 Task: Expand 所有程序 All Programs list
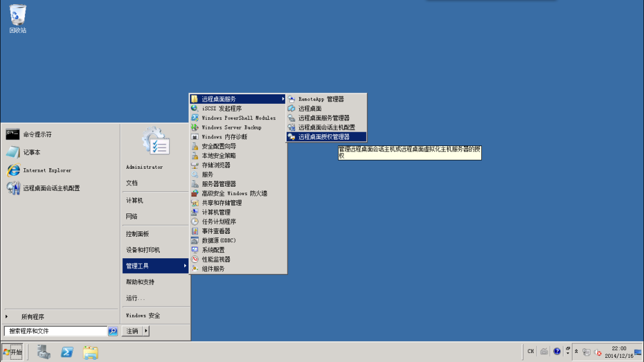click(x=61, y=317)
